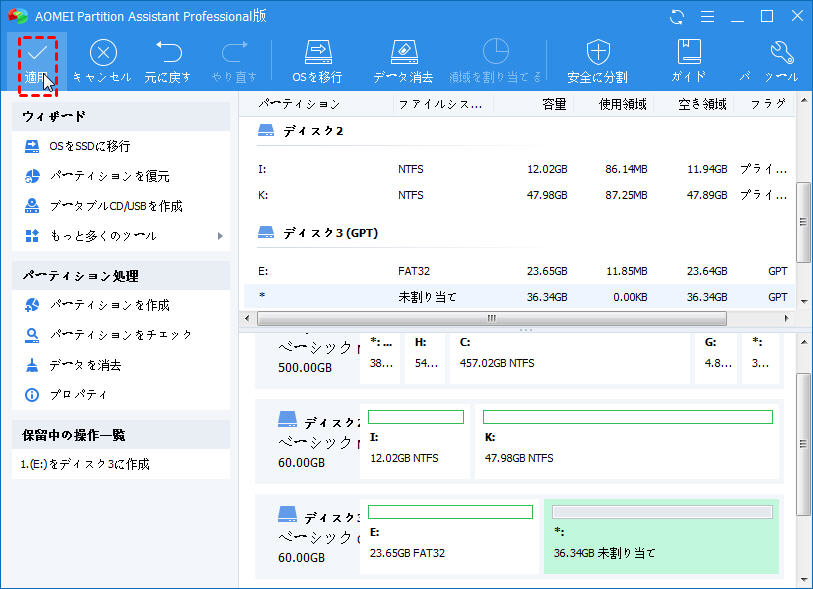This screenshot has height=589, width=813.
Task: Select I: 12.02GB NTFS block in disk map
Action: 415,441
